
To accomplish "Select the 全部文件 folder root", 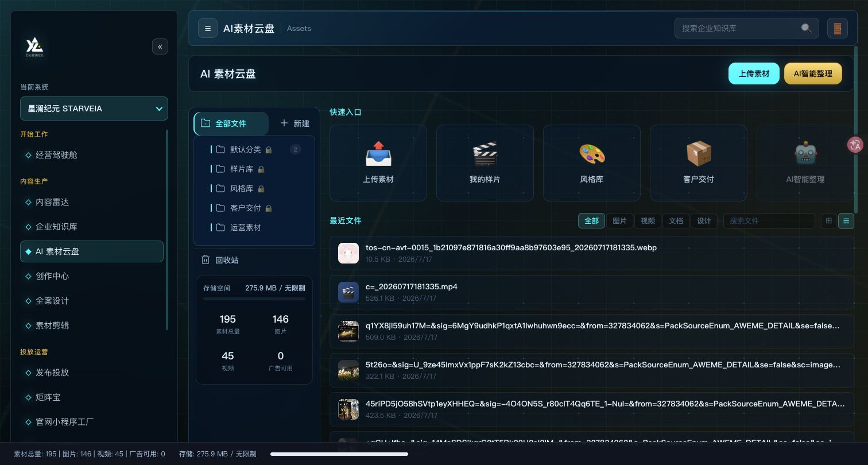I will (x=231, y=123).
